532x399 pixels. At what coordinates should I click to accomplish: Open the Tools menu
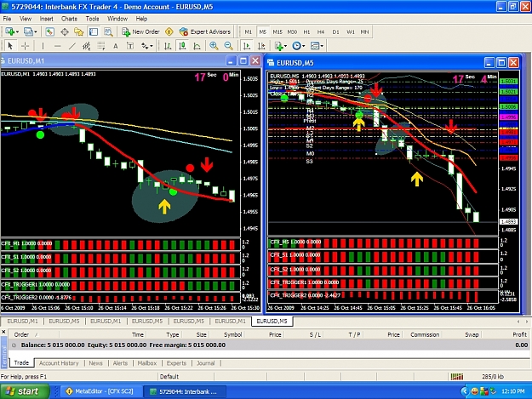coord(92,19)
